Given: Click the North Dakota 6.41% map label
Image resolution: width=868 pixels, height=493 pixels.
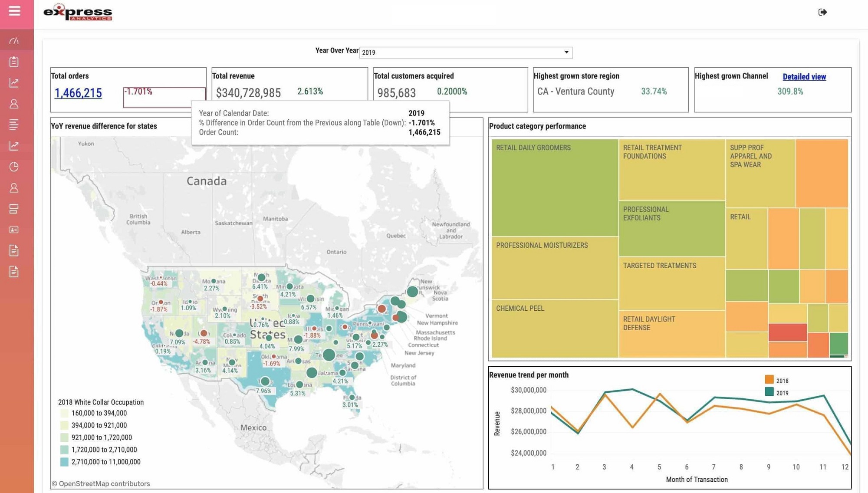Looking at the screenshot, I should coord(260,287).
